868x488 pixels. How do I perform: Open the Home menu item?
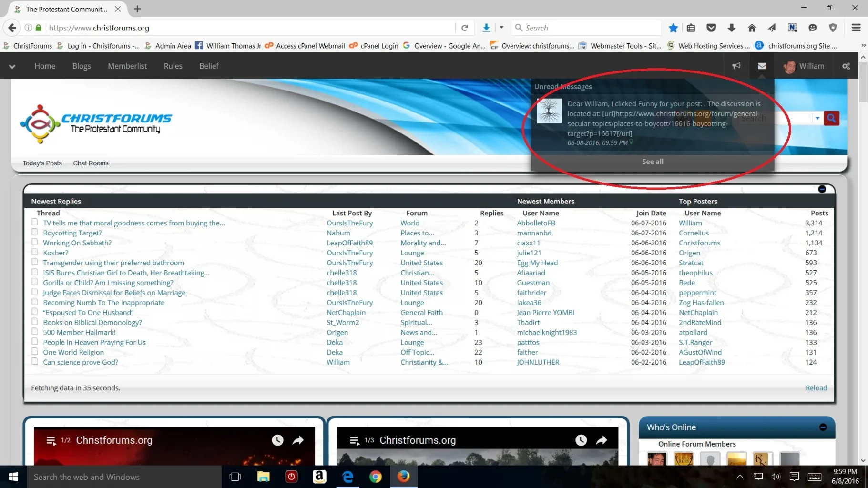pos(45,66)
